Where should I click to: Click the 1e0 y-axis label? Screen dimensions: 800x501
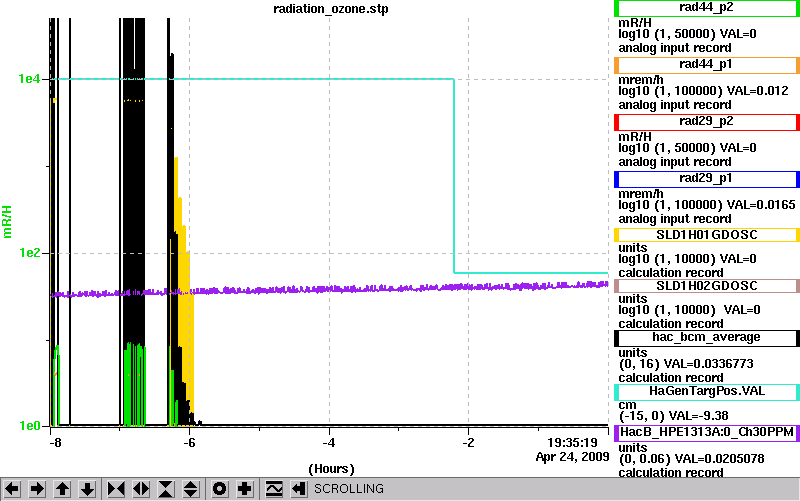(29, 425)
